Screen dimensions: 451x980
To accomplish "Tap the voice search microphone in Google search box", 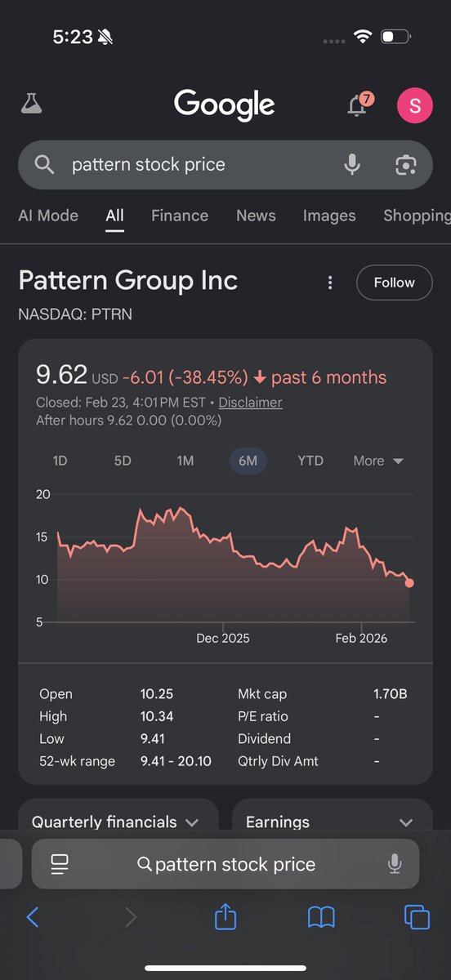I will click(x=352, y=164).
